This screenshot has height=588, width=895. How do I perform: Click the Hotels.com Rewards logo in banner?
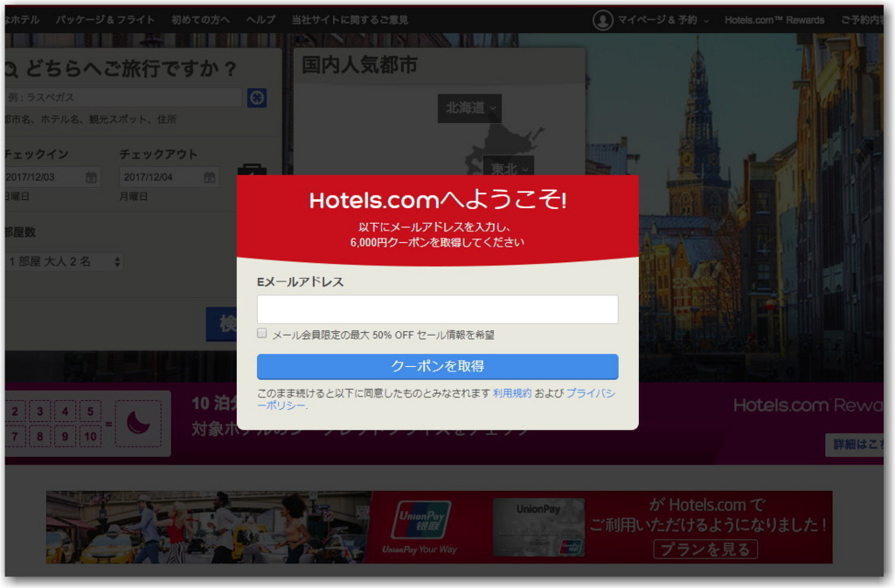(808, 405)
